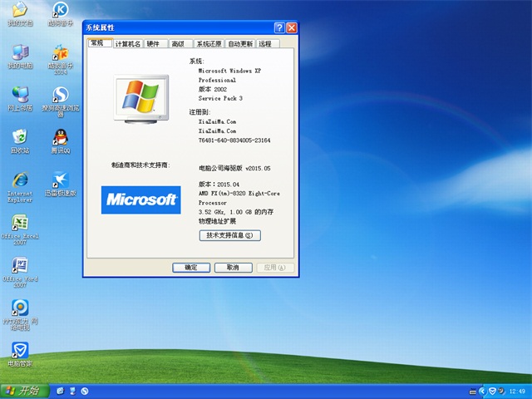Open the 我的文档 desktop icon

point(19,12)
